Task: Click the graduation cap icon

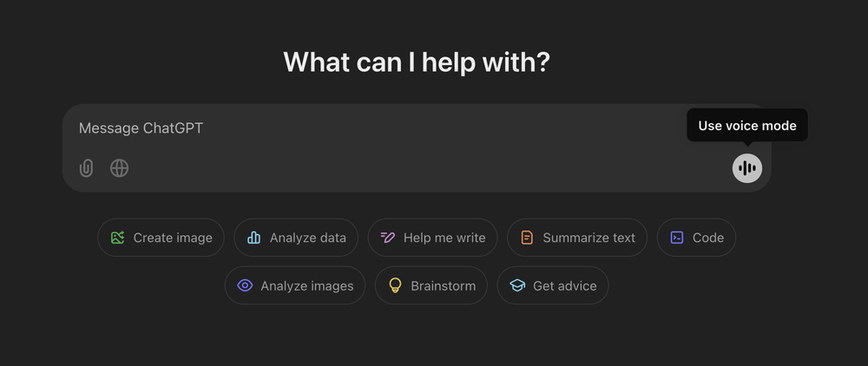Action: pos(517,285)
